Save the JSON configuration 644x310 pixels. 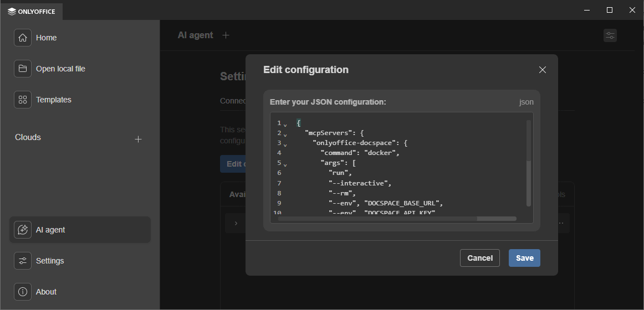pyautogui.click(x=524, y=258)
